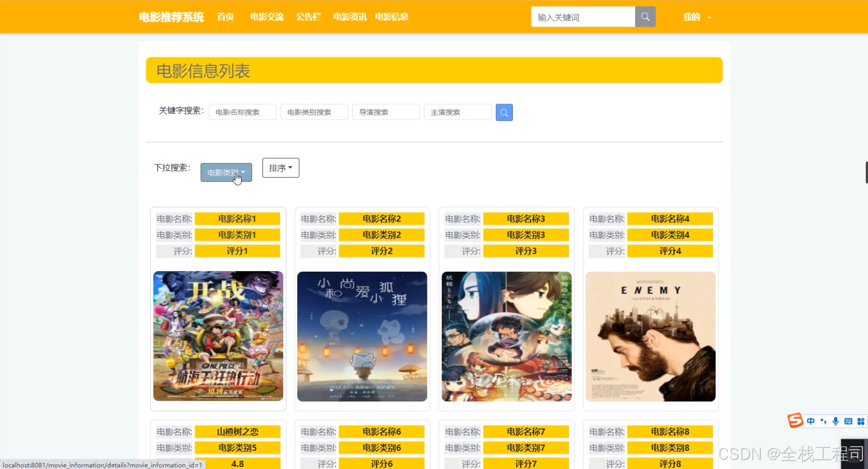Open the Sogou soft keyboard icon
The image size is (868, 469).
[x=848, y=421]
